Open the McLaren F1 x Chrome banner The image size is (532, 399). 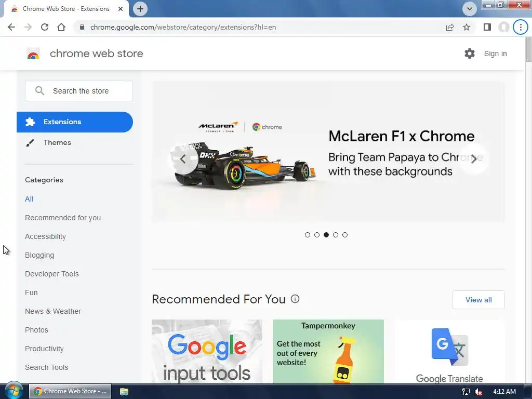(328, 152)
